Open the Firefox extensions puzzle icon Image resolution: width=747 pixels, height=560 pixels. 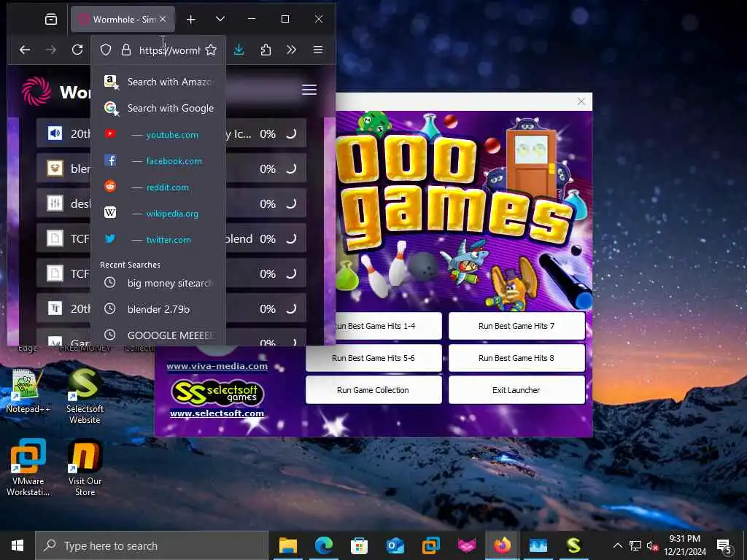tap(266, 50)
